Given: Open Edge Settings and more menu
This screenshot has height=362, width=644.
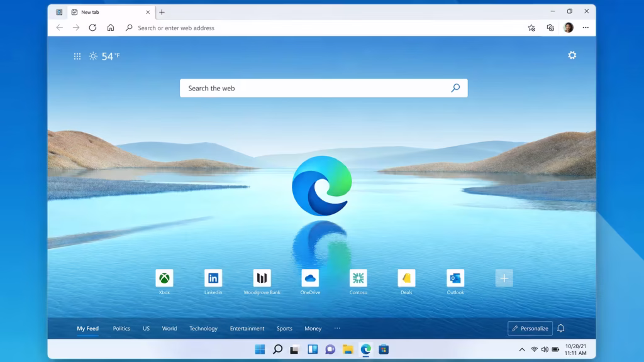Looking at the screenshot, I should click(586, 28).
